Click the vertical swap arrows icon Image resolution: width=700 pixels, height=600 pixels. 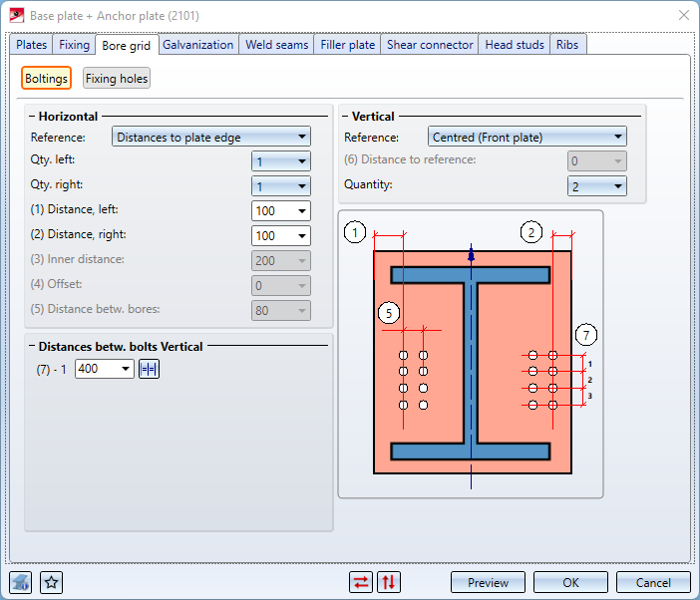pos(389,582)
